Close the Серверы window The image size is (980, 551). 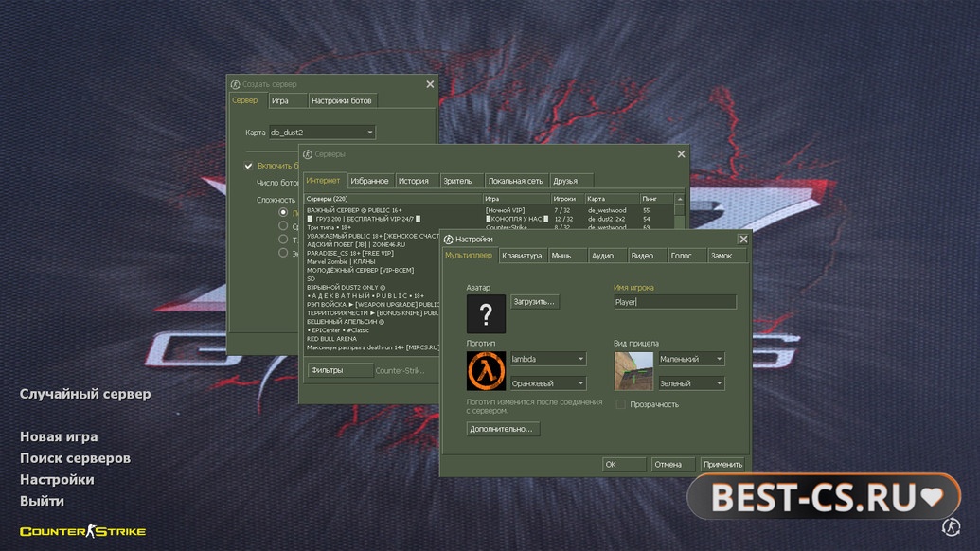[x=681, y=154]
